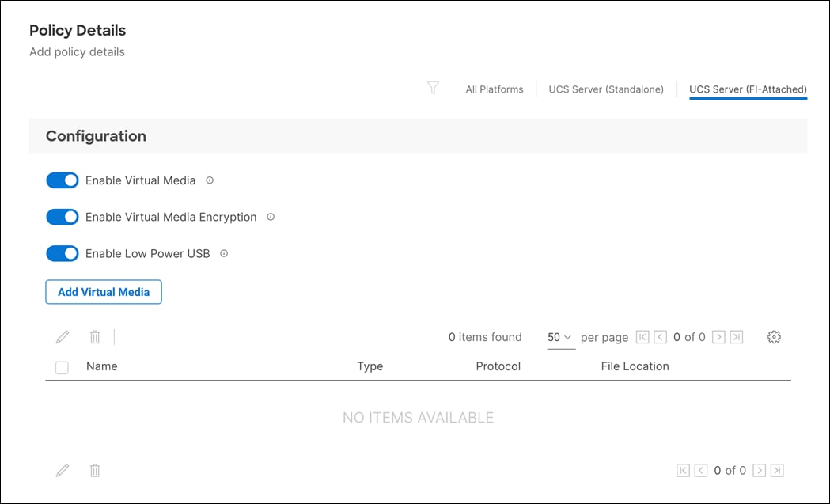Toggle Enable Low Power USB off

coord(62,253)
